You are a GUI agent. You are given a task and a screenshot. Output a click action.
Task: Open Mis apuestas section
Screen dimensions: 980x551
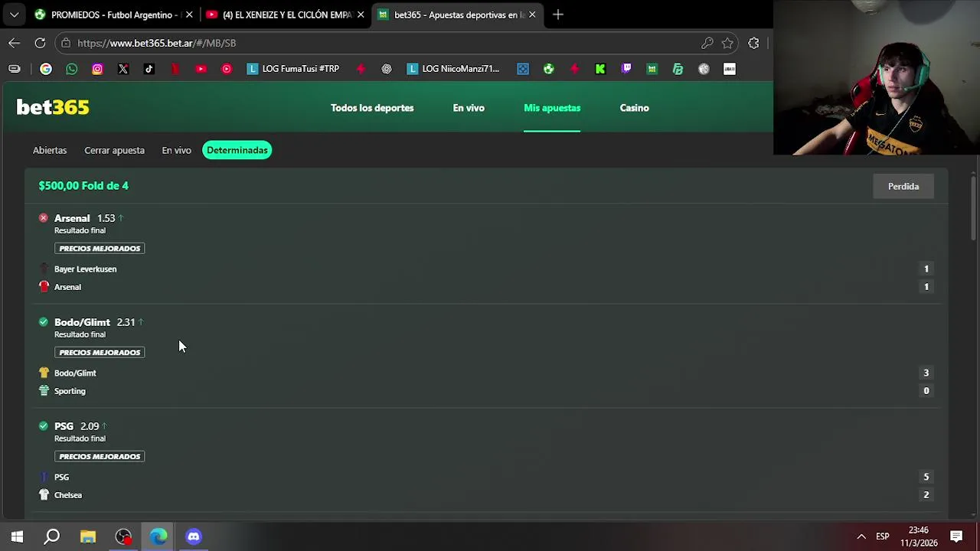(x=552, y=108)
